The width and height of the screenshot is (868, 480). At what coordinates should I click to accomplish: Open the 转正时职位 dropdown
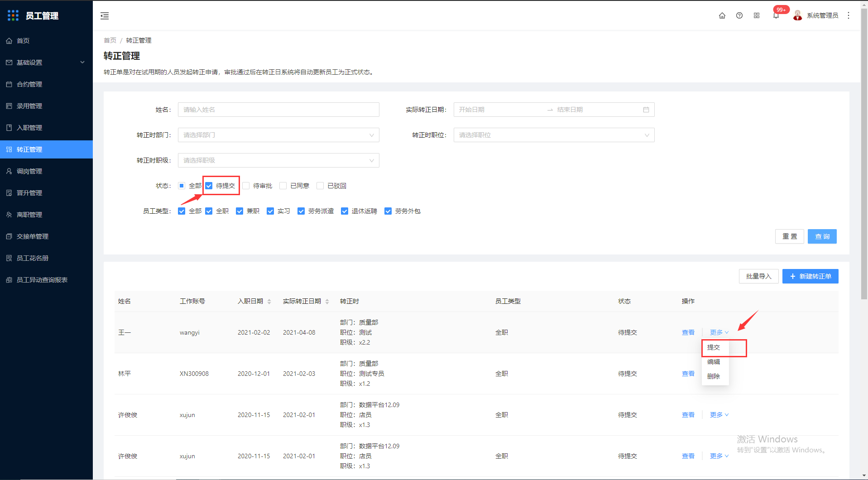pos(554,135)
